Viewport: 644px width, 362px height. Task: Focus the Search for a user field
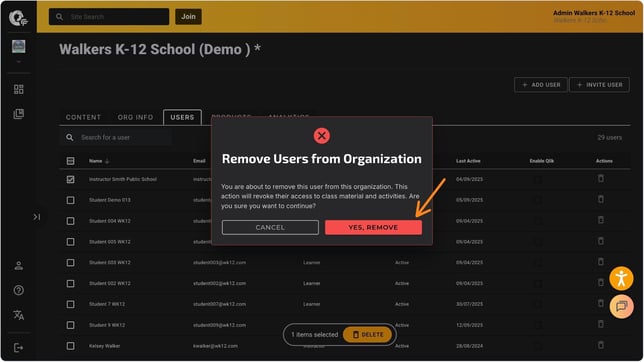coord(116,137)
